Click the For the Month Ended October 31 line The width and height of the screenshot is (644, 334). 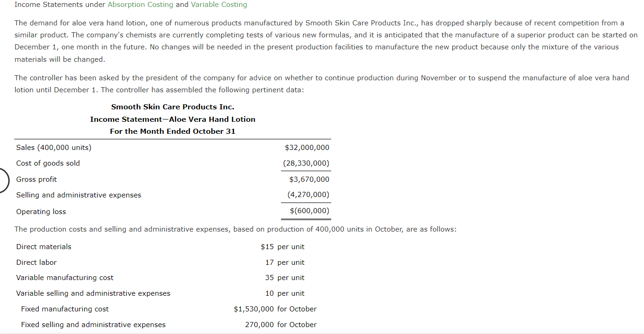click(172, 131)
